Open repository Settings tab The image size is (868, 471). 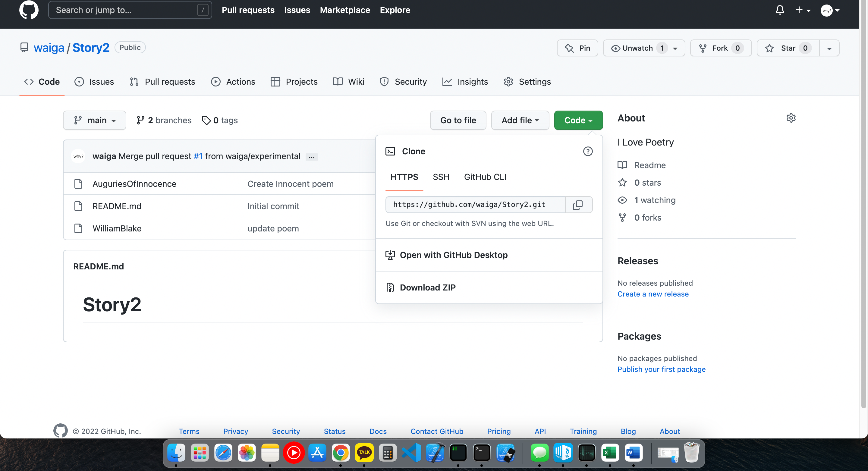click(x=527, y=82)
